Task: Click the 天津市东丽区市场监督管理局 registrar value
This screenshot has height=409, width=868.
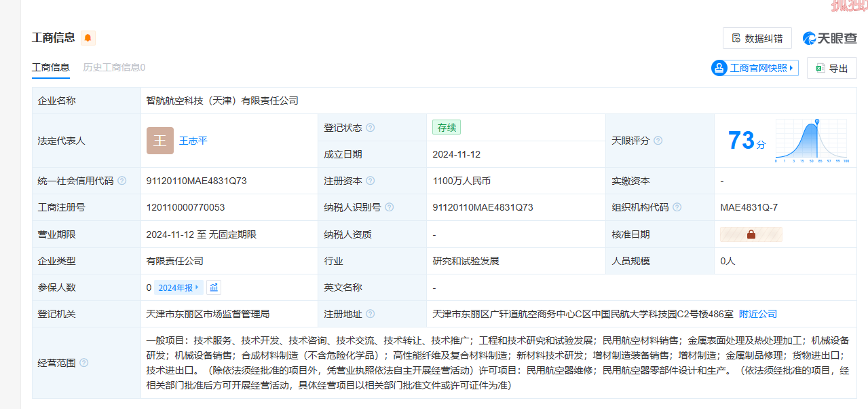Action: (x=208, y=314)
